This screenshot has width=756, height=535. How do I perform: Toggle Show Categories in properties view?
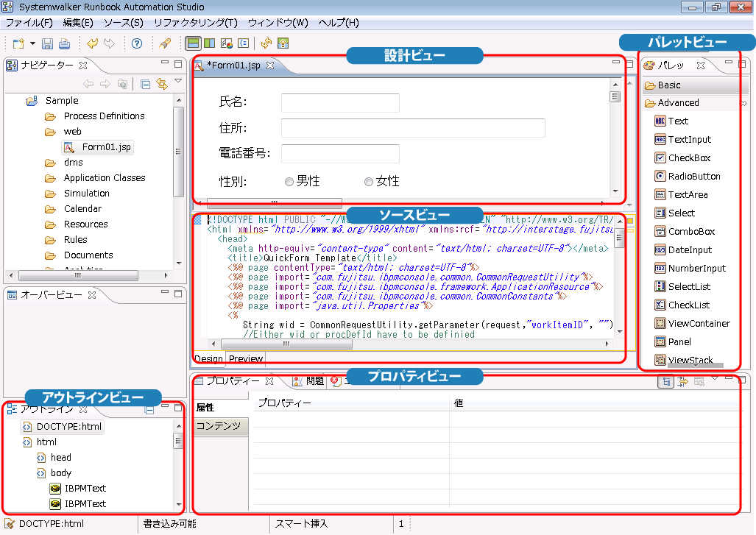click(x=666, y=382)
